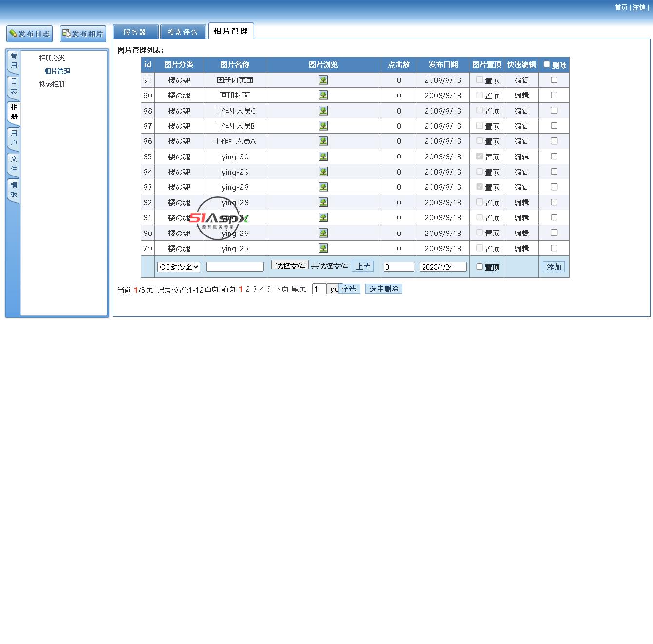Go to page 5 in pagination
This screenshot has height=644, width=653.
point(269,289)
